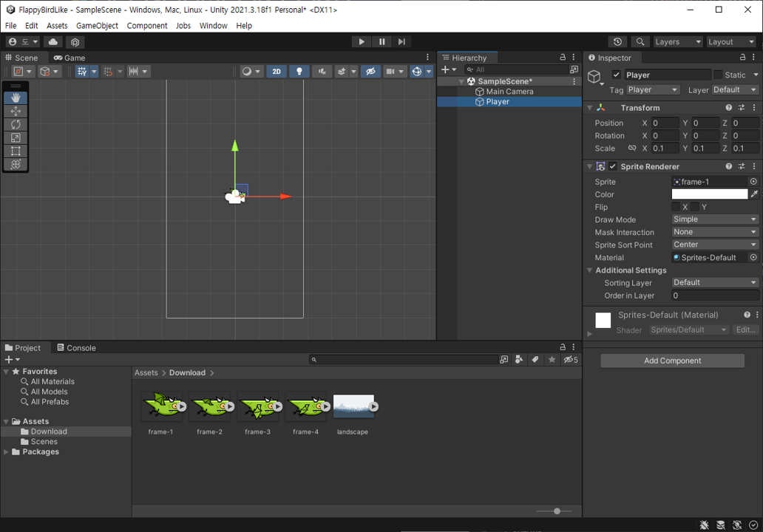Viewport: 763px width, 532px height.
Task: Click the favorites star in Project toolbar
Action: click(x=552, y=359)
